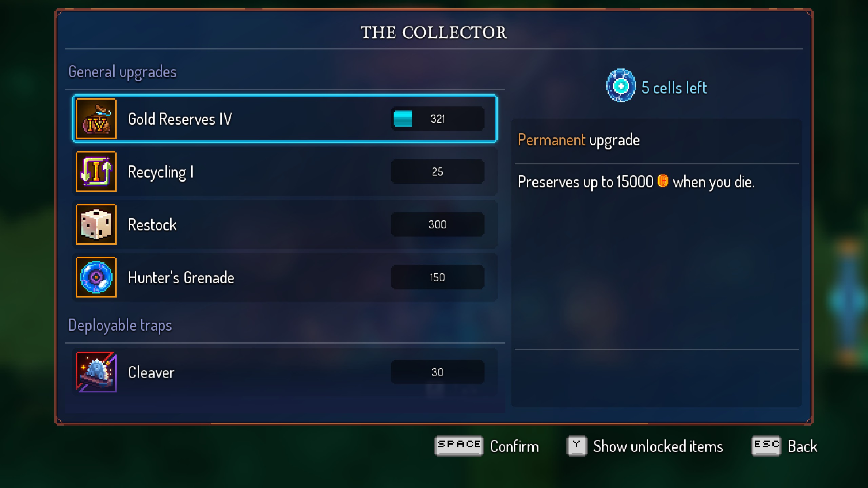The image size is (868, 488).
Task: Click the Confirm button label
Action: pyautogui.click(x=514, y=446)
